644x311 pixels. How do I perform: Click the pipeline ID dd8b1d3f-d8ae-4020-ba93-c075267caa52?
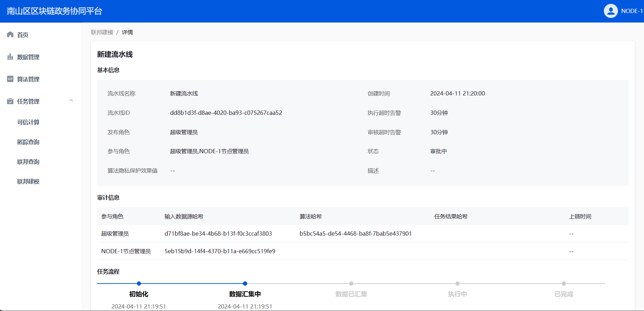[x=226, y=113]
